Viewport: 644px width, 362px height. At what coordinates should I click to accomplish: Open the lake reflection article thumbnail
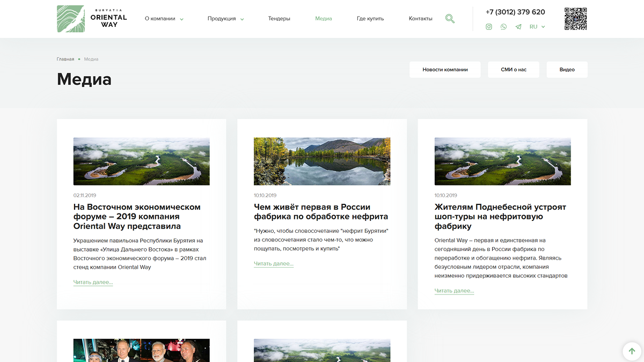click(x=322, y=161)
